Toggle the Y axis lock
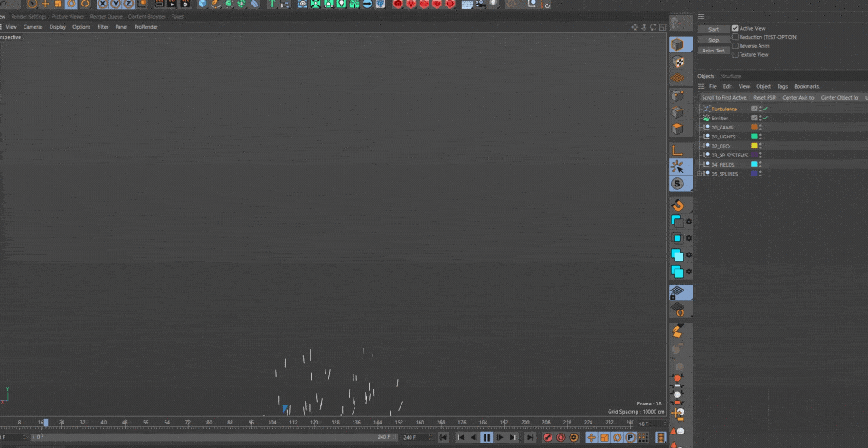 pyautogui.click(x=116, y=4)
